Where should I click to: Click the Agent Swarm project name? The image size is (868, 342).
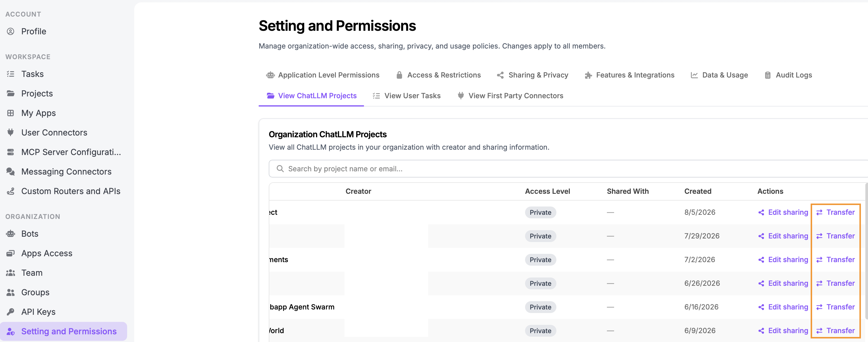(302, 307)
